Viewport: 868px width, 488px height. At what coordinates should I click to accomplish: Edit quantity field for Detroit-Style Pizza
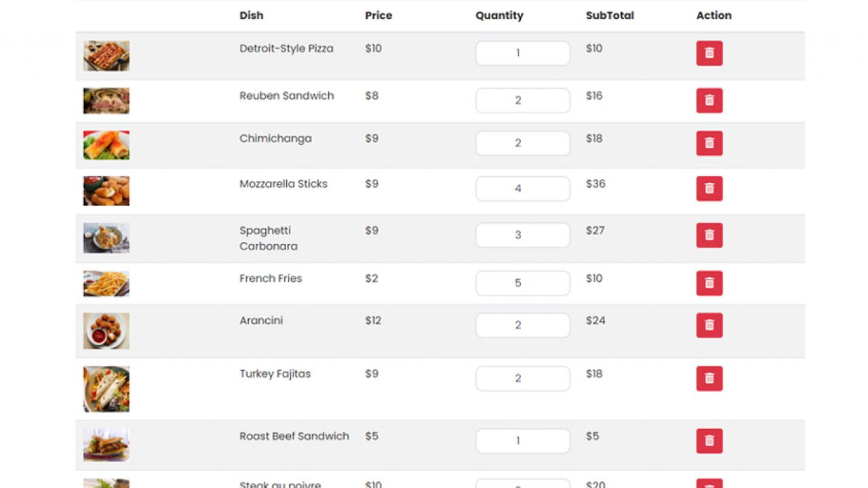(x=523, y=53)
